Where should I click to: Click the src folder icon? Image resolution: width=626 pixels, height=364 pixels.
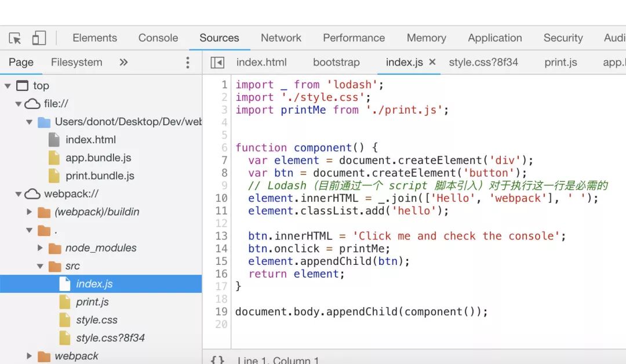pos(54,266)
